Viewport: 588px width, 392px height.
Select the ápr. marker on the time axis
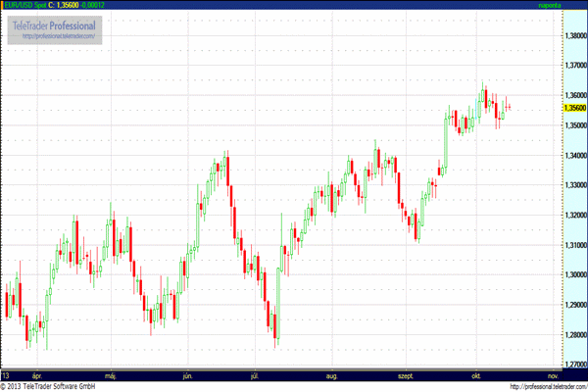(x=38, y=375)
